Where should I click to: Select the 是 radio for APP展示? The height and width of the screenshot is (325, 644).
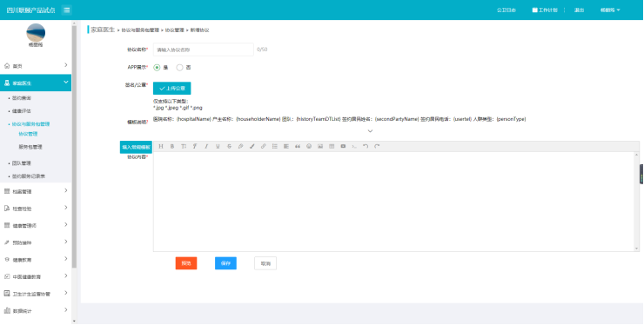157,67
